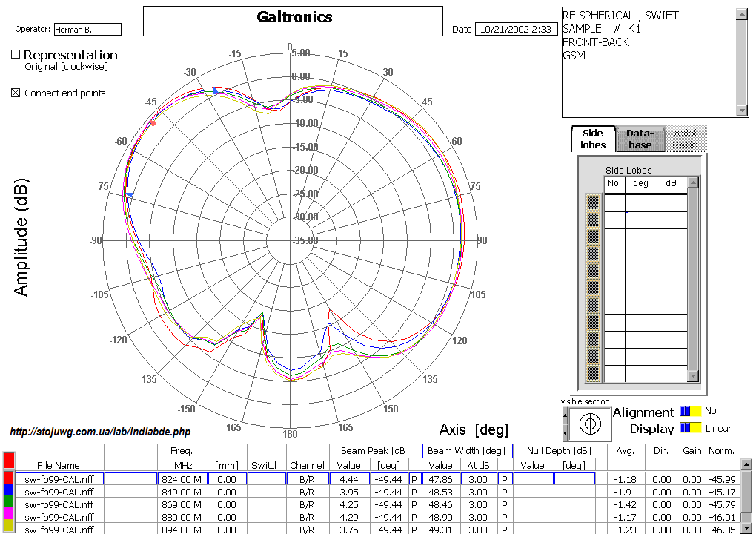The image size is (756, 540).
Task: Click the 824.00 M frequency cell
Action: [183, 479]
